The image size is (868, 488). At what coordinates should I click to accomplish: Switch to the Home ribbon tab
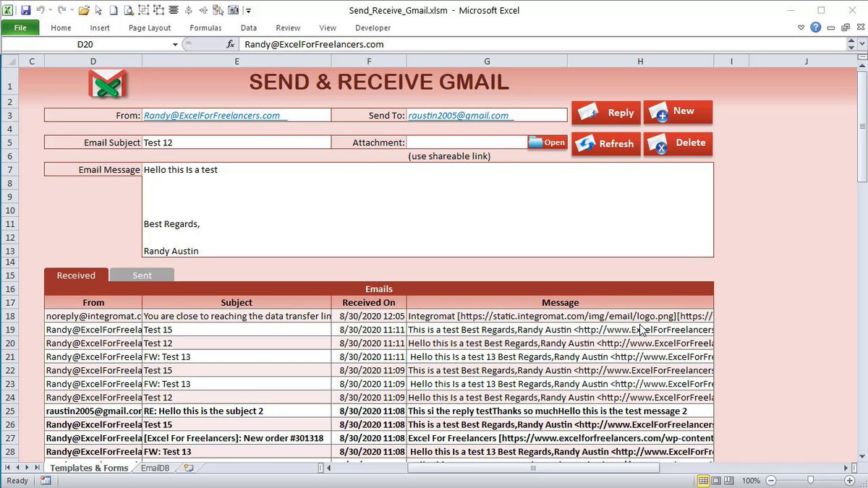pos(61,27)
